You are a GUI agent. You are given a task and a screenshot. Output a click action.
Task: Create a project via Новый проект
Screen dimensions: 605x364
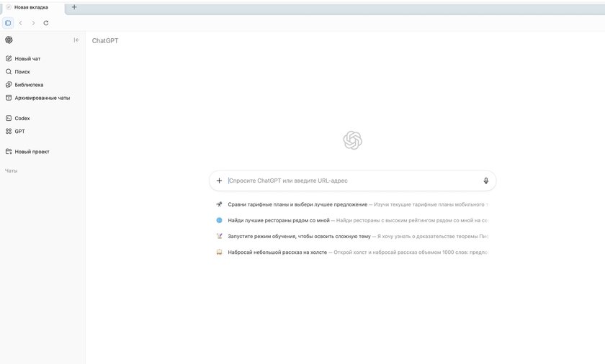pyautogui.click(x=32, y=152)
